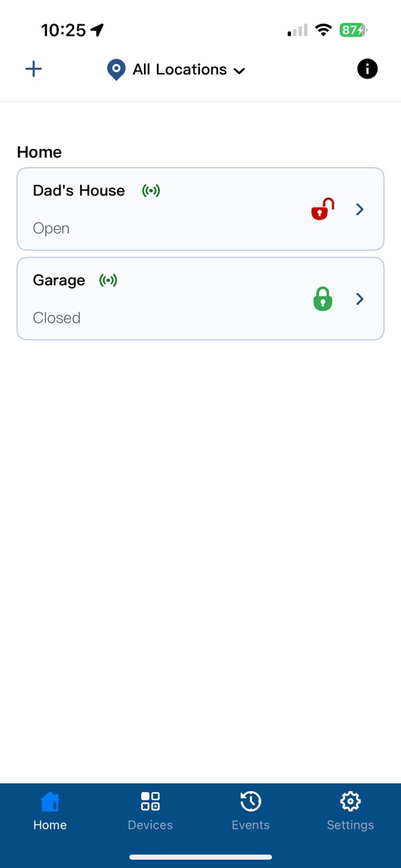Tap the map pin location icon
Viewport: 401px width, 868px height.
point(116,69)
